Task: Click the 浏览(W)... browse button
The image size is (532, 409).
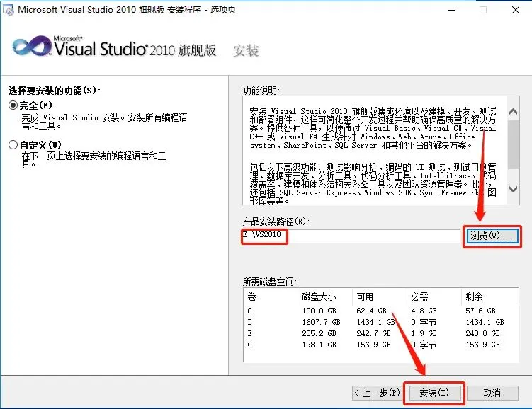Action: pyautogui.click(x=492, y=236)
